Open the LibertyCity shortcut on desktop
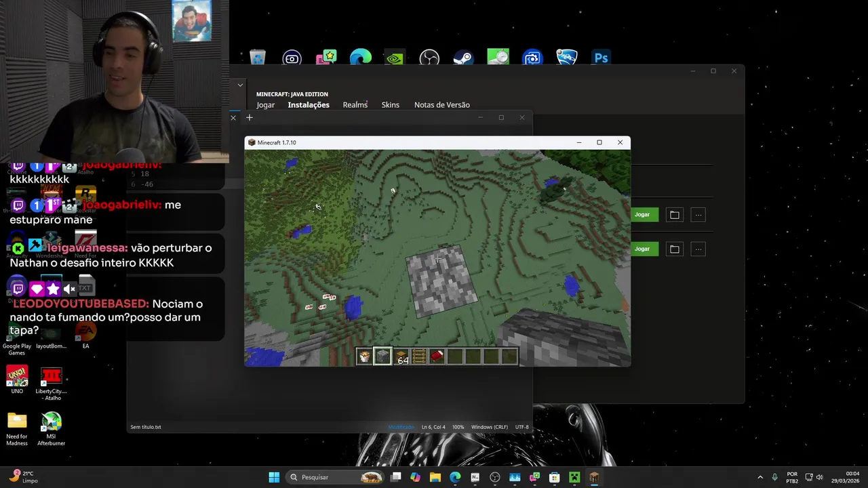868x488 pixels. click(52, 384)
